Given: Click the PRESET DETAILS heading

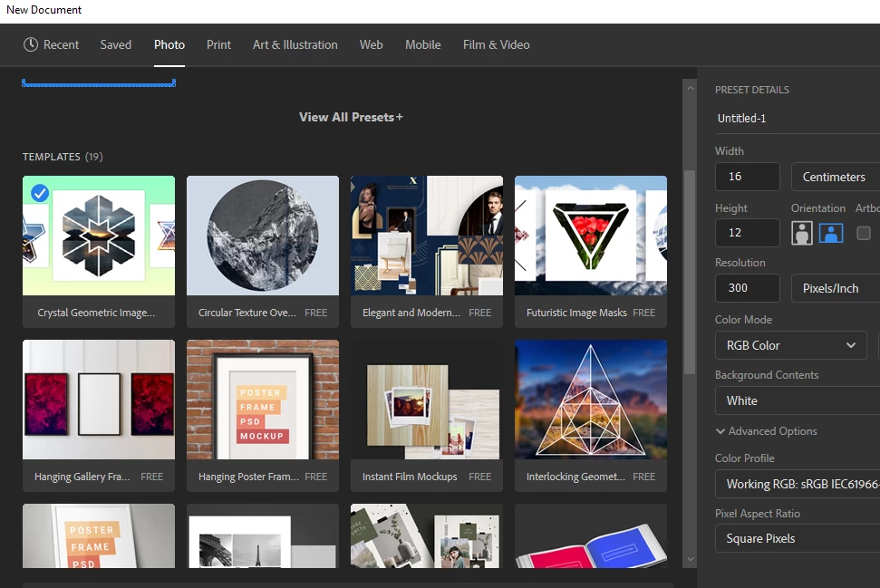Looking at the screenshot, I should 752,90.
